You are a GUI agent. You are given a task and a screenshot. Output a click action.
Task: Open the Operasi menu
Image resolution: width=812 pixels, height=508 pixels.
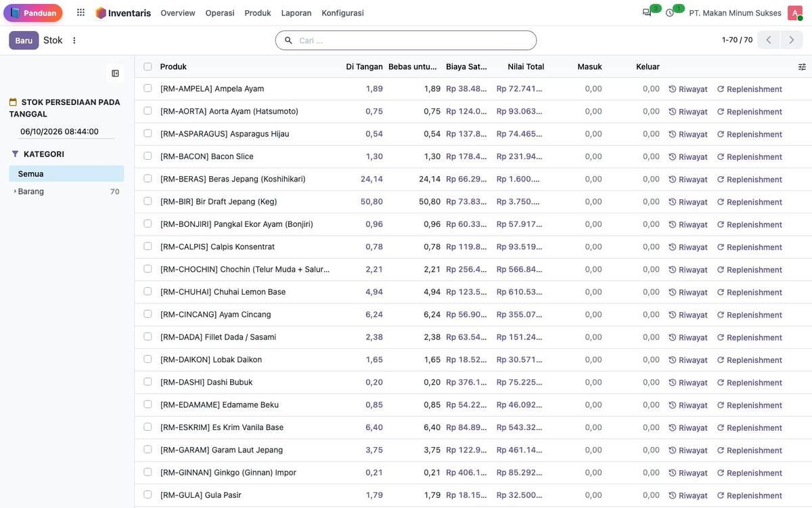220,13
